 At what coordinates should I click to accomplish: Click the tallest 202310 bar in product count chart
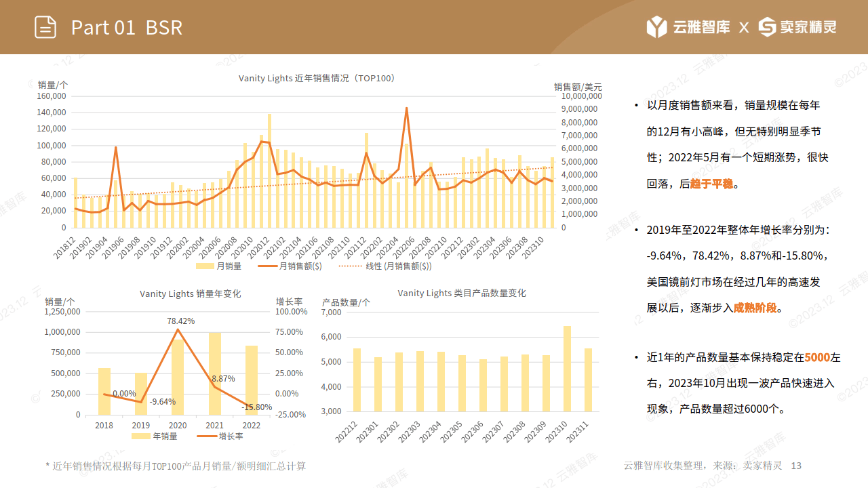[x=568, y=369]
